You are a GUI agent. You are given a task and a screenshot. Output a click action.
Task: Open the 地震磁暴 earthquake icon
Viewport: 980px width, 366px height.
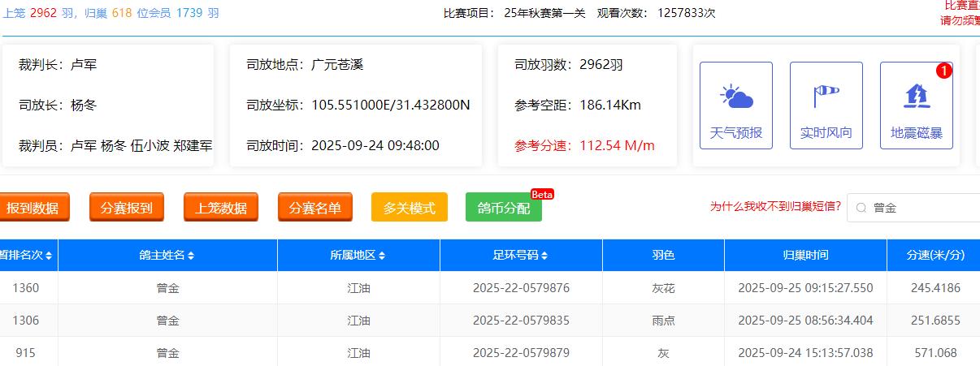(x=916, y=97)
